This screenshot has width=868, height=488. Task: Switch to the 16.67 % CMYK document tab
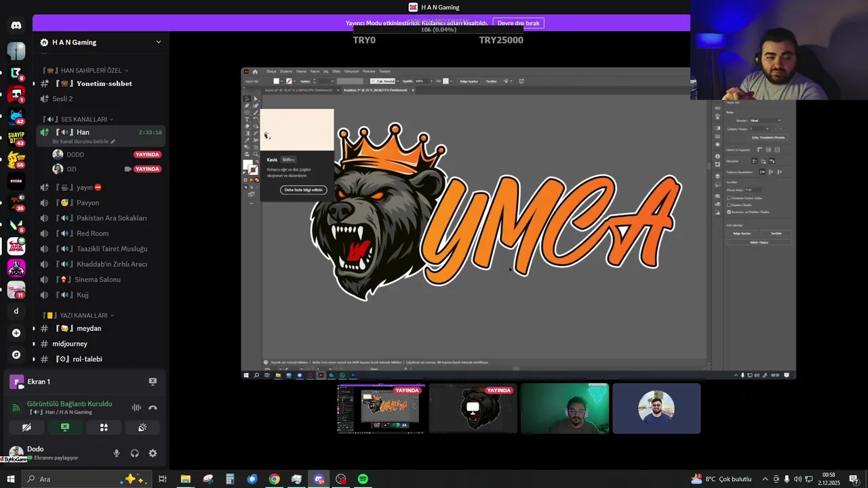(x=298, y=90)
